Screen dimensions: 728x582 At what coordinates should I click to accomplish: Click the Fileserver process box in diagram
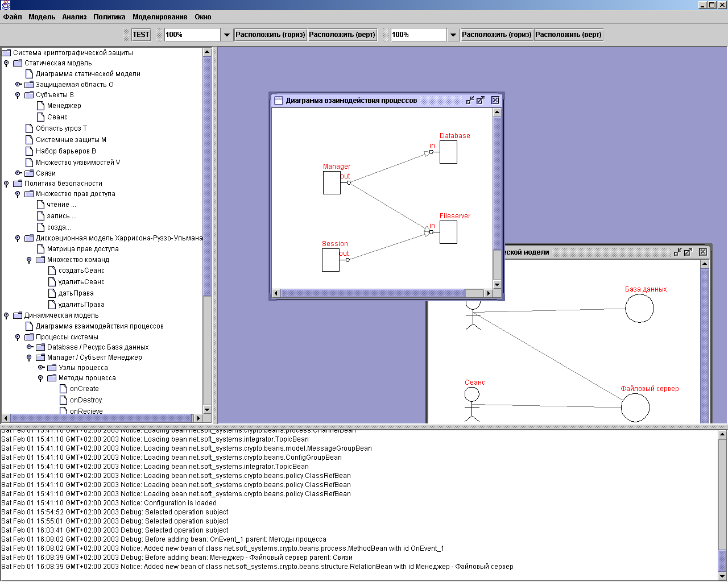448,232
